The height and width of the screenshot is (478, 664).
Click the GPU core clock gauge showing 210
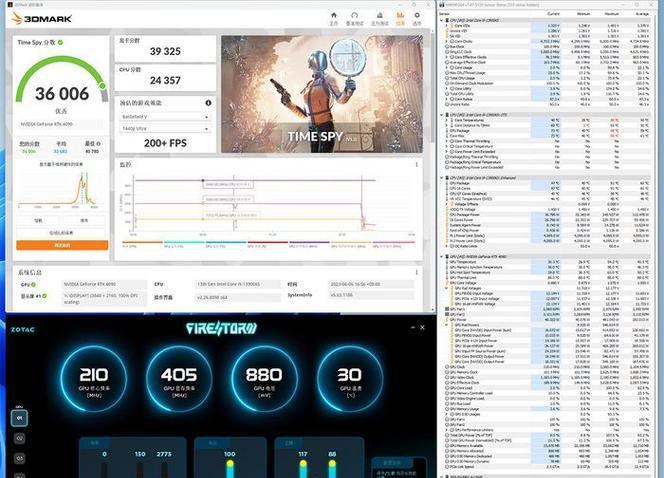pos(94,379)
